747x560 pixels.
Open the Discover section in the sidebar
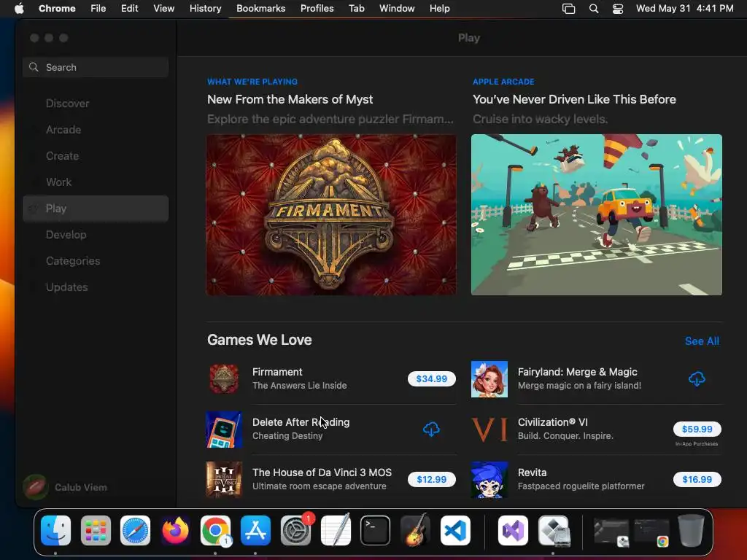point(96,104)
